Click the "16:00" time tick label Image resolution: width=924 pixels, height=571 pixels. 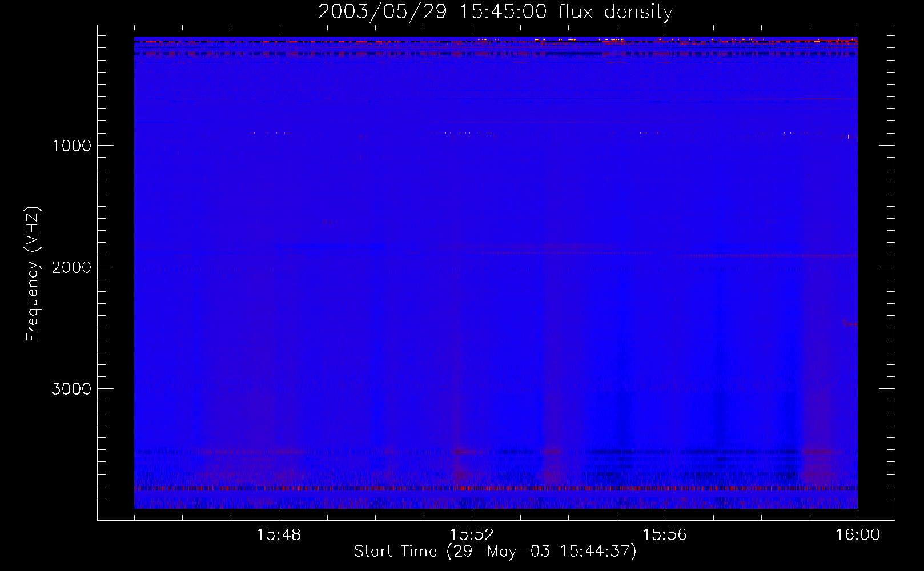pyautogui.click(x=858, y=535)
